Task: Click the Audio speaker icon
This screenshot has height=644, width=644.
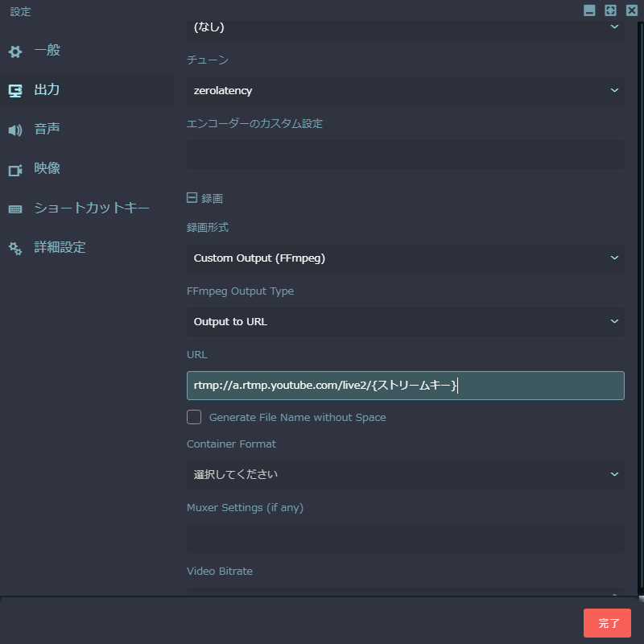Action: point(15,130)
